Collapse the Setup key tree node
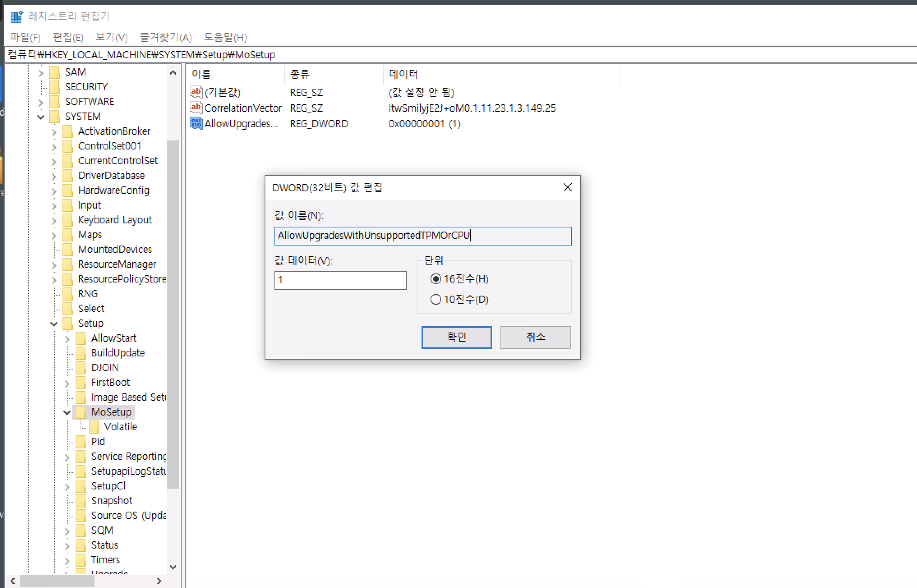This screenshot has width=917, height=588. click(54, 324)
